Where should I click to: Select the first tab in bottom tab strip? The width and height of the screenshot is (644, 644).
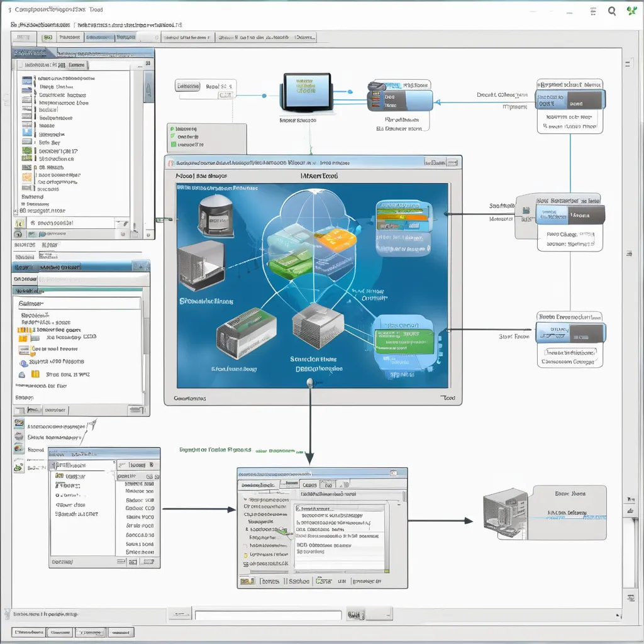28,632
